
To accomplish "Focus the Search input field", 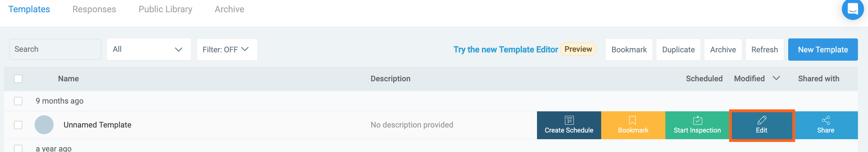I will coord(55,50).
